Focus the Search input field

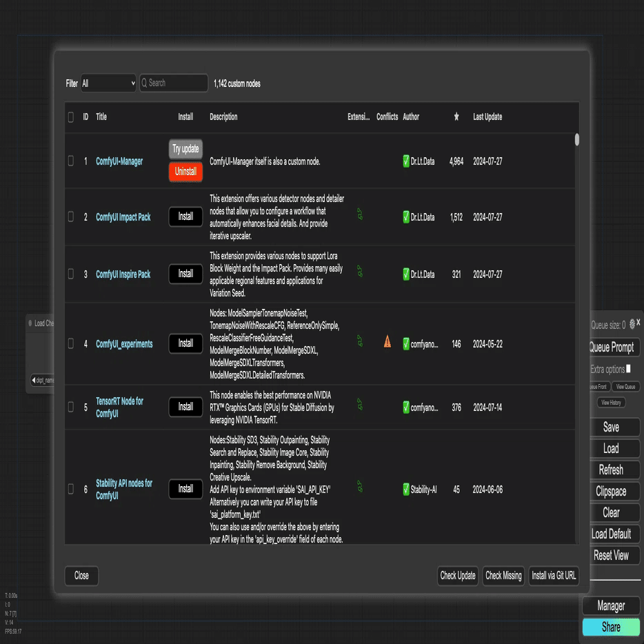pos(174,83)
